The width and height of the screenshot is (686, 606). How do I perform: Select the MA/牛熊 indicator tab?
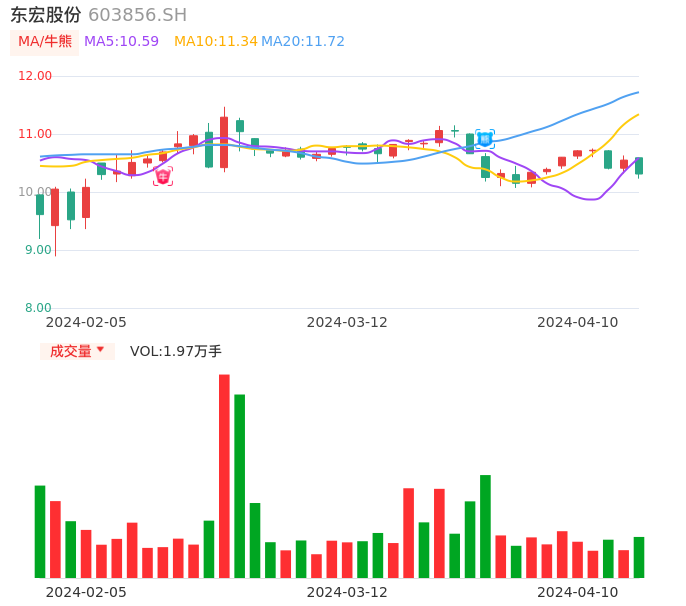tap(45, 42)
